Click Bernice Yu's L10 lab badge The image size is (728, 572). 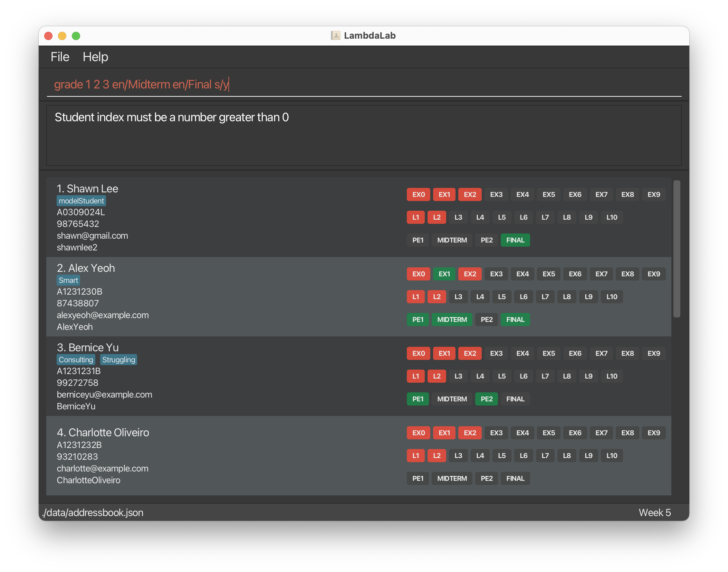tap(612, 376)
